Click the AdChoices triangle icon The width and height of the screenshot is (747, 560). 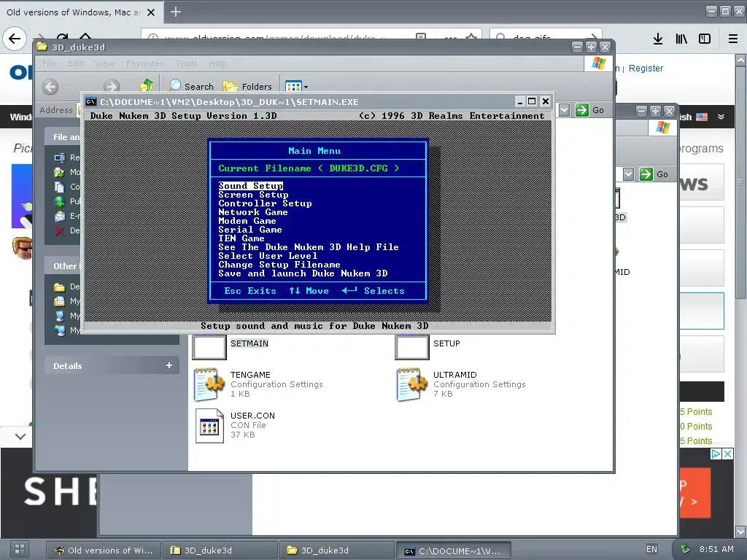point(716,454)
